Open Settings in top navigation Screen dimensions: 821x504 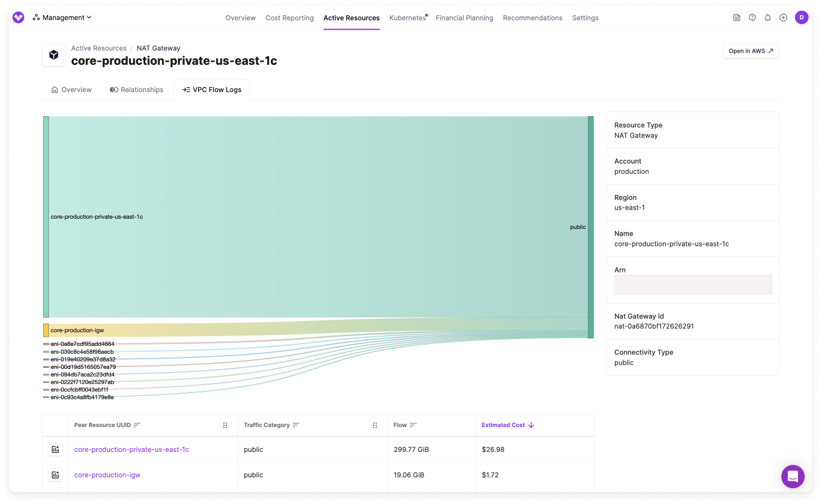(x=585, y=18)
